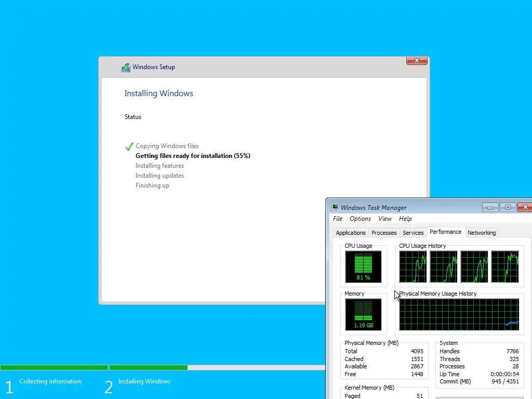This screenshot has width=532, height=399.
Task: Click the first CPU Usage History graph
Action: (413, 267)
